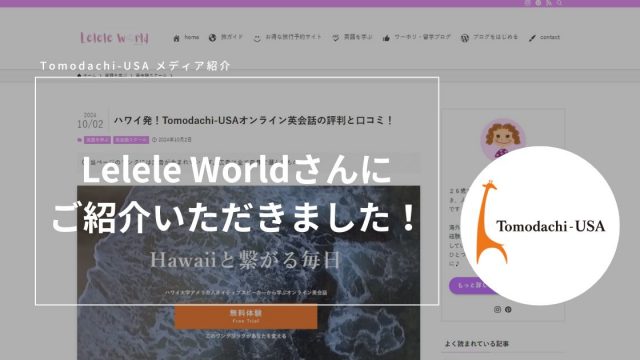Click the orange 無料体験 Free Trial button
The width and height of the screenshot is (640, 360).
point(246,316)
